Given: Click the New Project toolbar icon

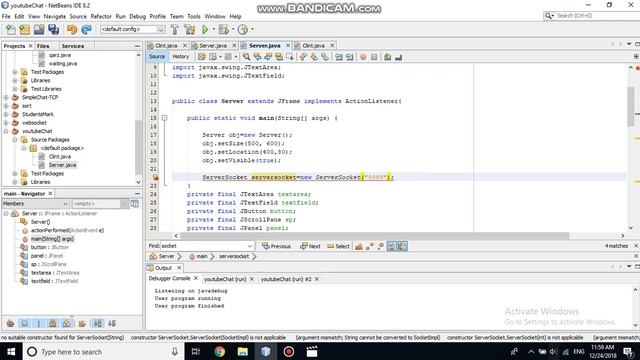Looking at the screenshot, I should [x=24, y=29].
